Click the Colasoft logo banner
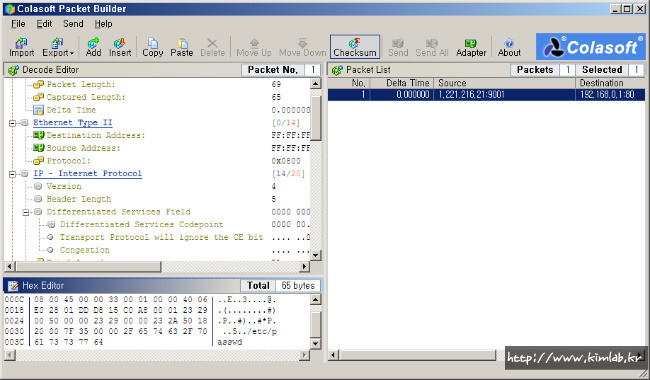The height and width of the screenshot is (380, 650). [x=591, y=46]
